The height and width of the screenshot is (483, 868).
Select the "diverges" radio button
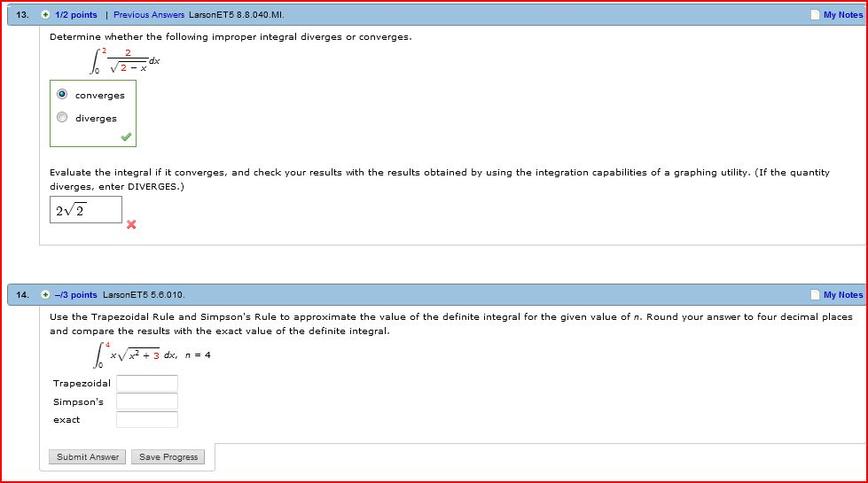pyautogui.click(x=62, y=118)
